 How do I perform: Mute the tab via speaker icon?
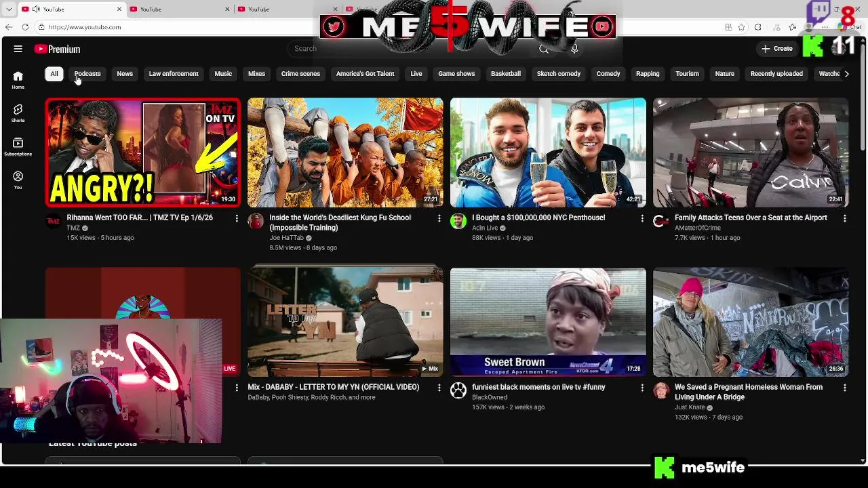[36, 9]
